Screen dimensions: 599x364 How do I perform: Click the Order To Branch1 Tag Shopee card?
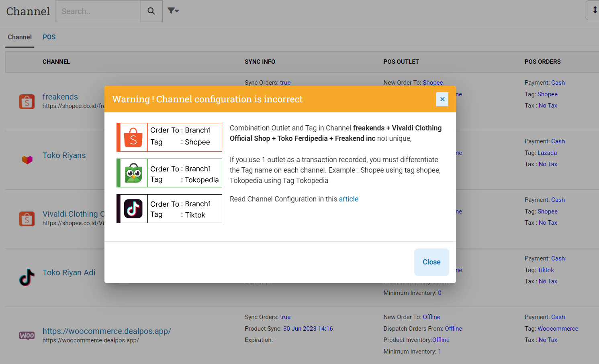tap(169, 137)
